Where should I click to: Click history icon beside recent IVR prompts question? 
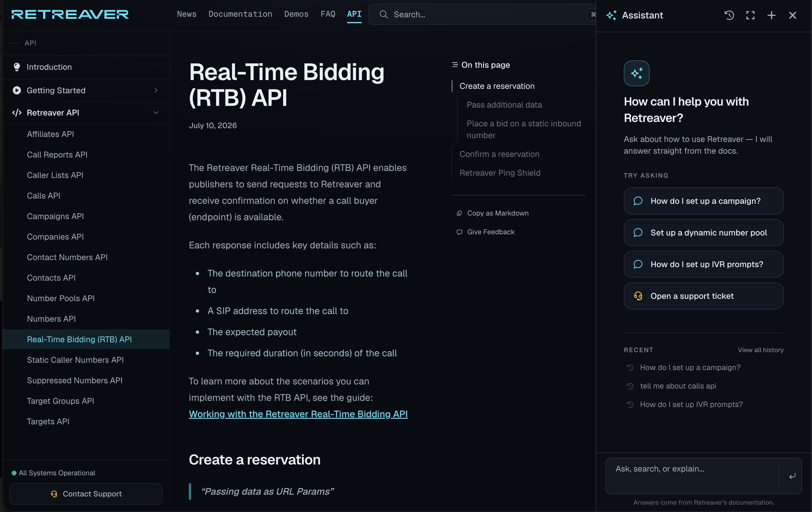tap(630, 404)
